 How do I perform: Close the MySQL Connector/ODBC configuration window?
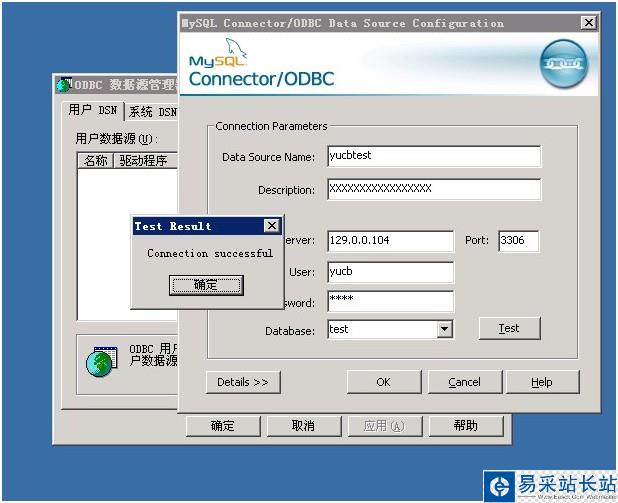(589, 23)
